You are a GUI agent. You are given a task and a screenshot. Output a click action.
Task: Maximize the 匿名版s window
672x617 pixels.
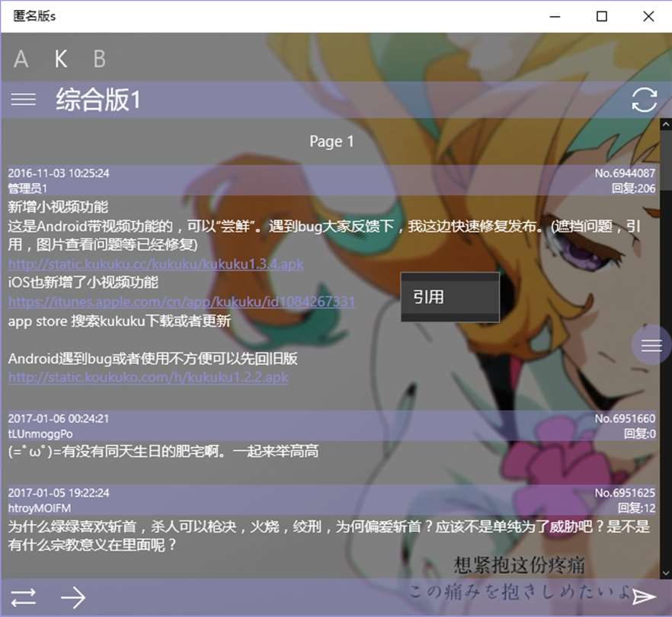click(x=602, y=16)
